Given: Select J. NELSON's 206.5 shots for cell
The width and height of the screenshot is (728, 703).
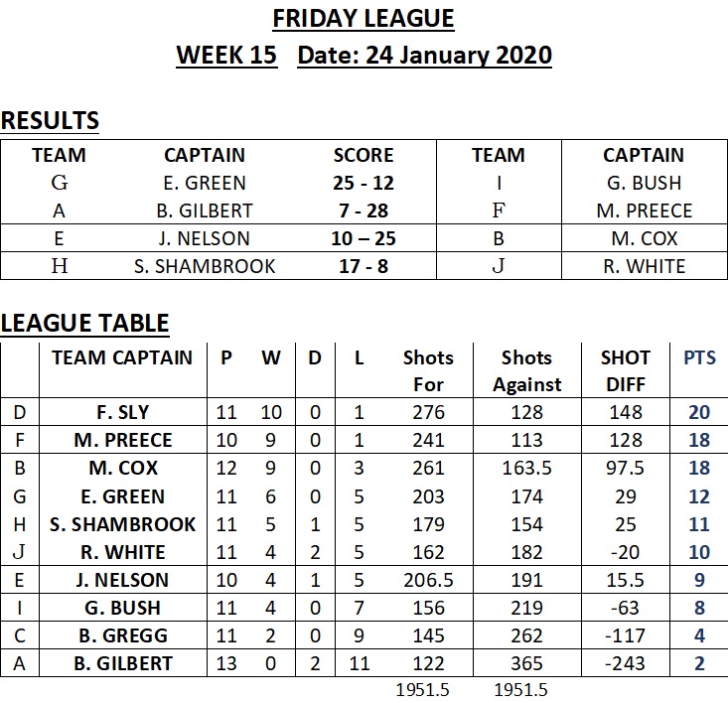Looking at the screenshot, I should click(428, 580).
